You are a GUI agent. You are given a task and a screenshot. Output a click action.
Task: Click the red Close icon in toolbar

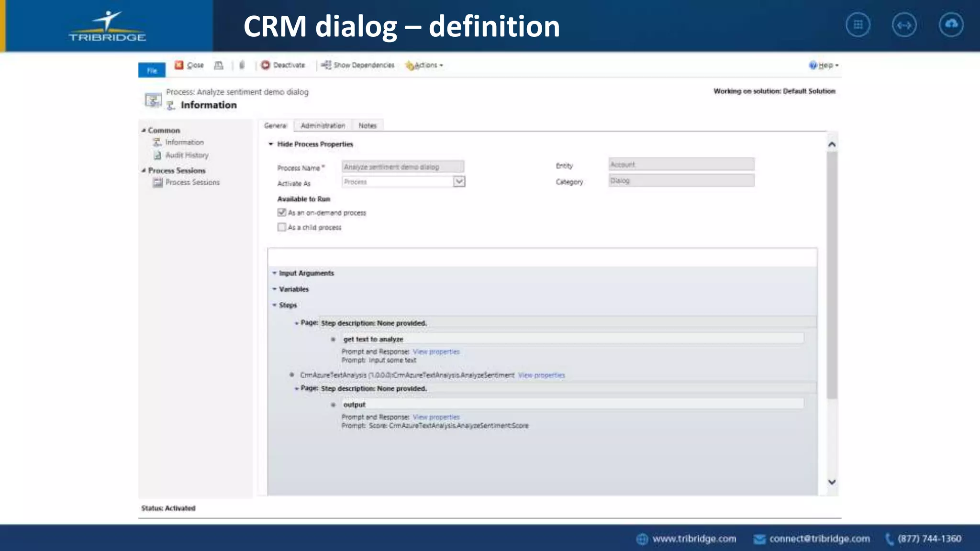tap(179, 65)
